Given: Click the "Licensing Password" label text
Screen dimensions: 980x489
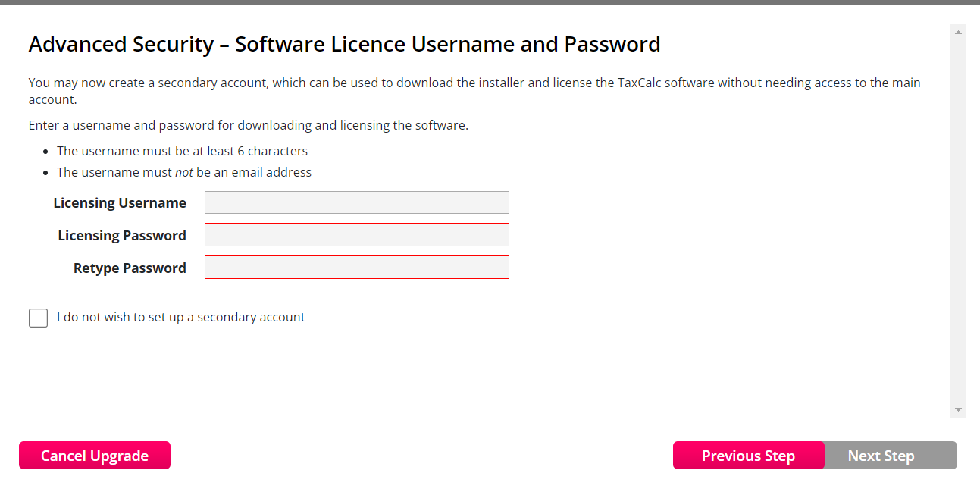Looking at the screenshot, I should (x=122, y=236).
